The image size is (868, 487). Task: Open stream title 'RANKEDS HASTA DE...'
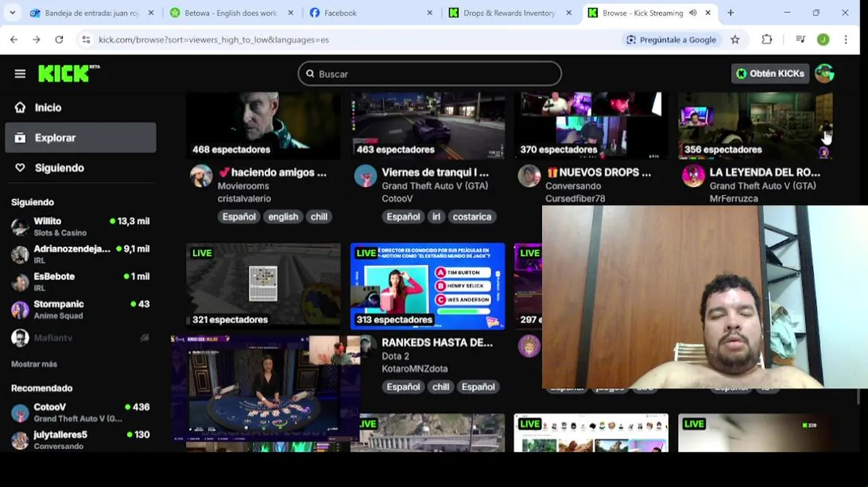point(437,342)
